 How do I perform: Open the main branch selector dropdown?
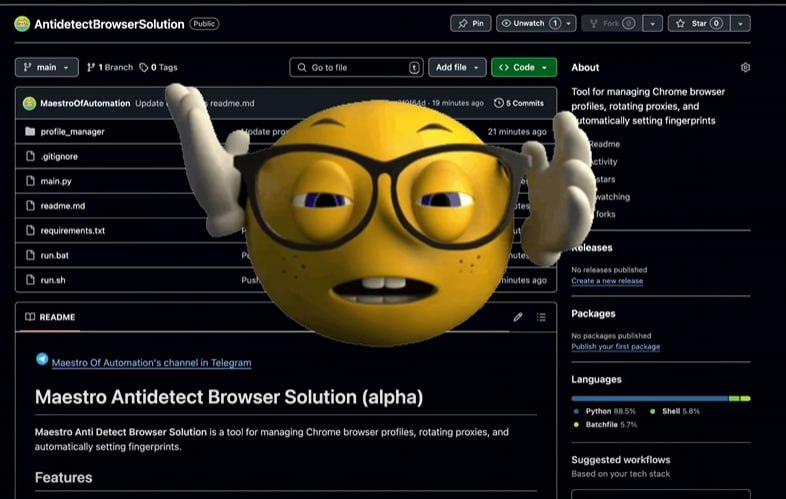point(47,67)
